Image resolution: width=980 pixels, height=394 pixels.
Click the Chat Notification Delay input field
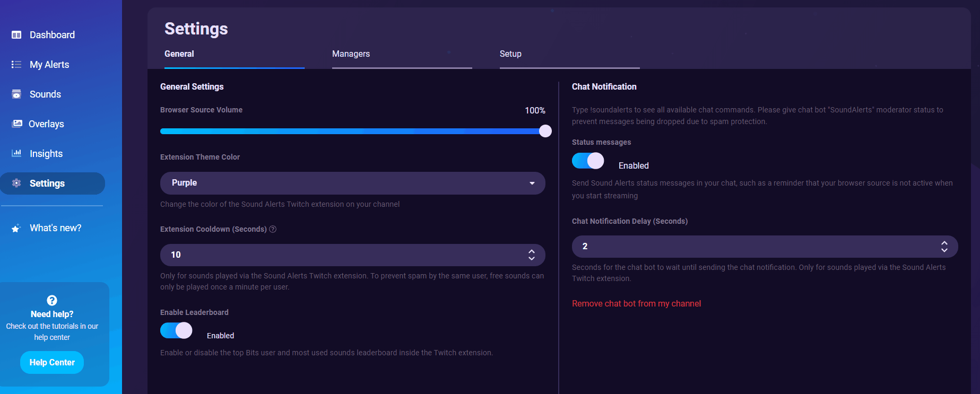(x=765, y=247)
